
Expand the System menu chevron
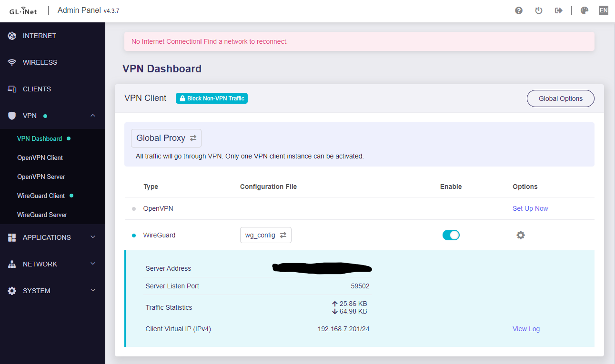93,290
